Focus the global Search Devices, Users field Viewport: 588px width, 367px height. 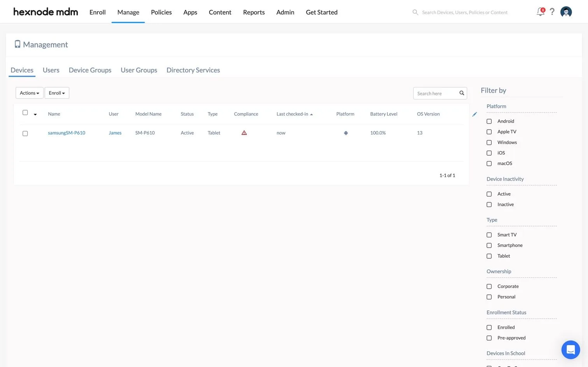pos(465,12)
